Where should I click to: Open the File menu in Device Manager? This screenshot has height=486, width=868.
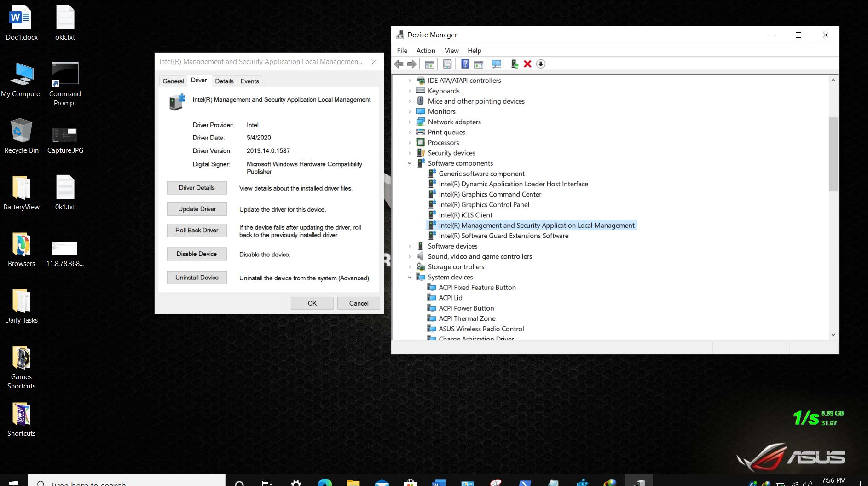click(402, 51)
